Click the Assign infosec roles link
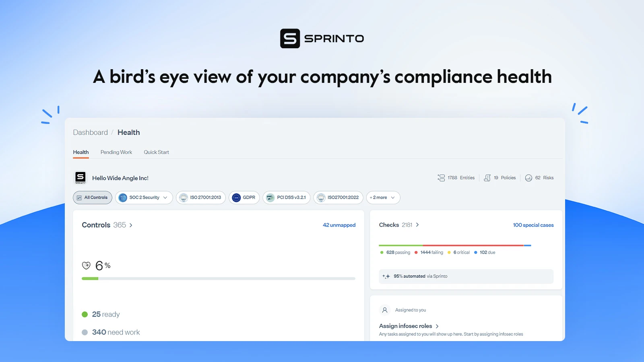Image resolution: width=644 pixels, height=362 pixels. click(x=406, y=326)
